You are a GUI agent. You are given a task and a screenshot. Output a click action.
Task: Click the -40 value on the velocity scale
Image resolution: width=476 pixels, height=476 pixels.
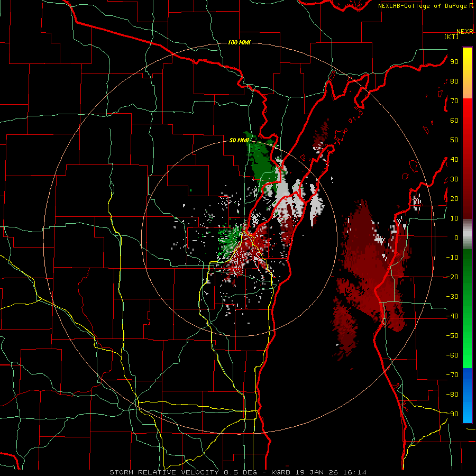click(x=452, y=316)
